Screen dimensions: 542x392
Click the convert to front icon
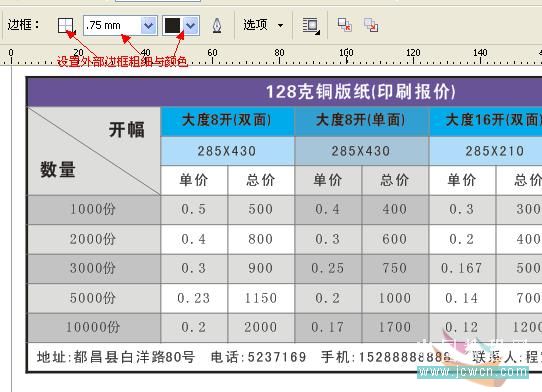345,25
